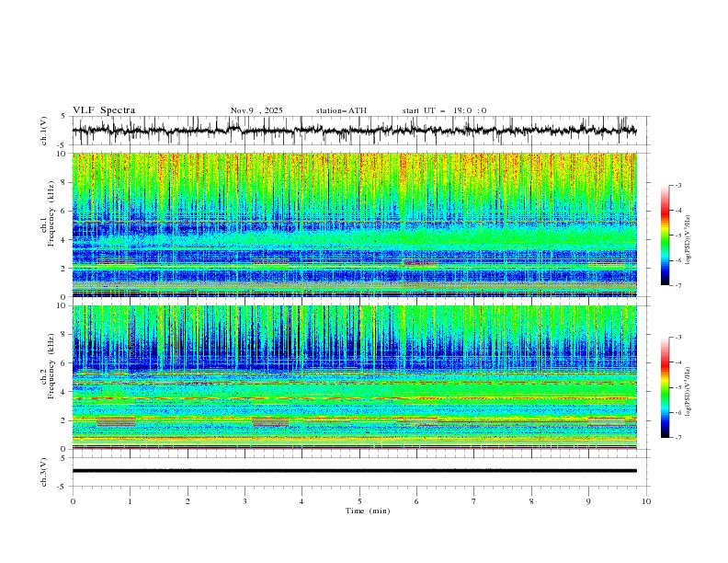Click the upper color bar log(PSD) label
Image resolution: width=728 pixels, height=563 pixels.
coord(688,240)
